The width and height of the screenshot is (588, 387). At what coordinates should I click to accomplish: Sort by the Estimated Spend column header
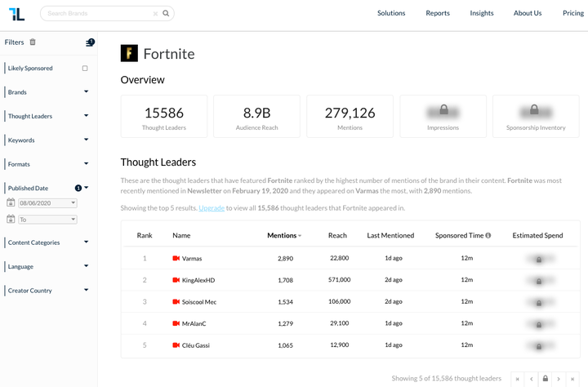tap(537, 235)
